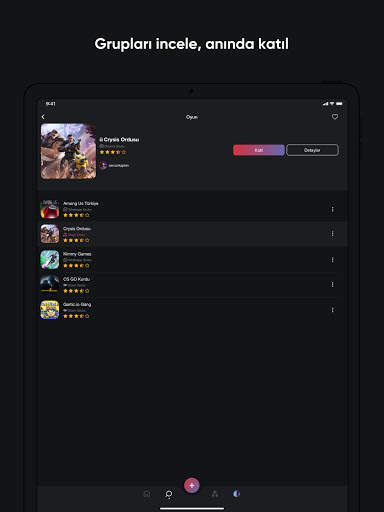
Task: Open more options for Kinory Games
Action: [332, 259]
